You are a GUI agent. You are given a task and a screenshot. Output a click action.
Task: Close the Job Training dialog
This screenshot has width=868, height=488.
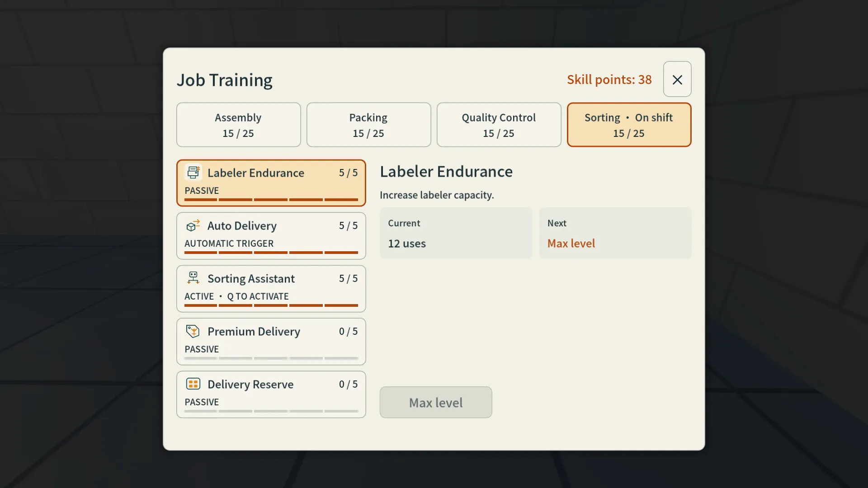[677, 79]
